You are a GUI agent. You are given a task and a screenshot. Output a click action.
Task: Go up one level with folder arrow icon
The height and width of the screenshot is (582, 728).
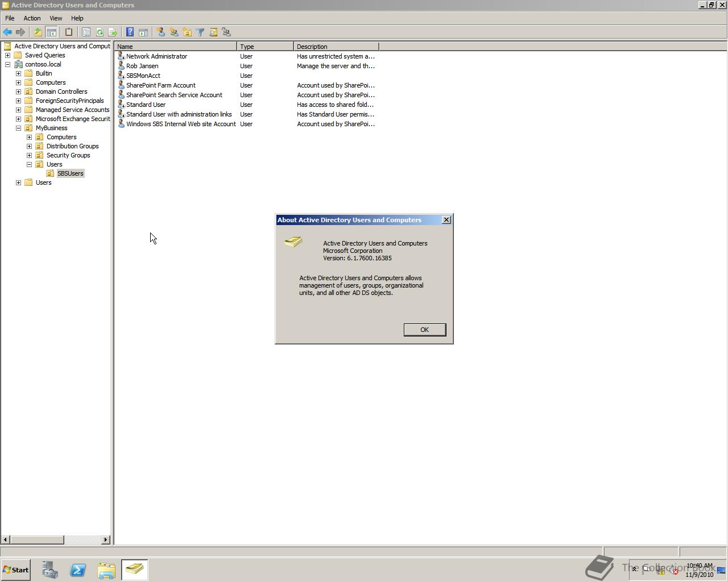tap(38, 32)
